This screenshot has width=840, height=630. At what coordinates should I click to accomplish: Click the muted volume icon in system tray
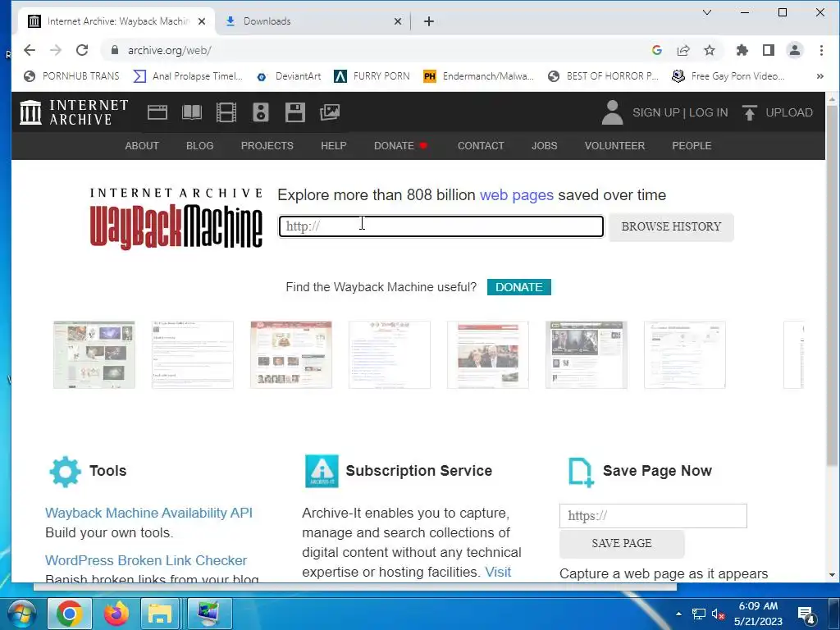tap(717, 614)
